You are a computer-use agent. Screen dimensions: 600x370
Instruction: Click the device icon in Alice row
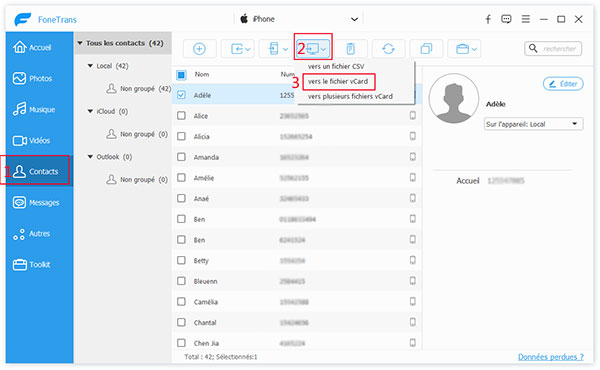point(413,115)
